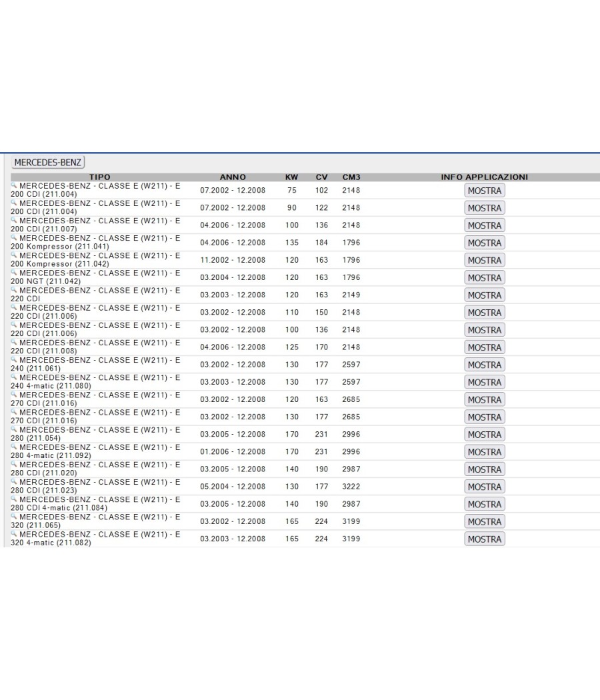Click the INFO APPLICAZIONI column header

click(485, 177)
